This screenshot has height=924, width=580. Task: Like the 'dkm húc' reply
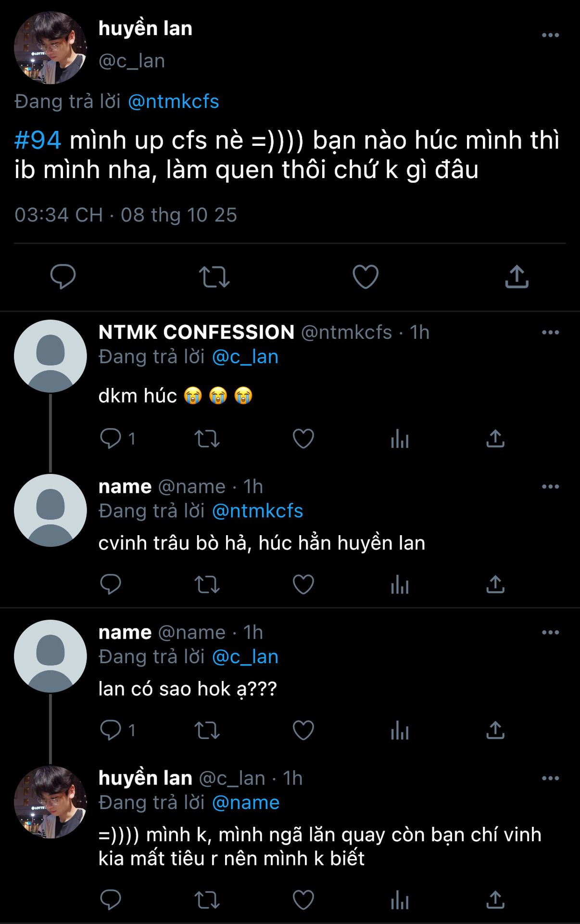point(303,439)
